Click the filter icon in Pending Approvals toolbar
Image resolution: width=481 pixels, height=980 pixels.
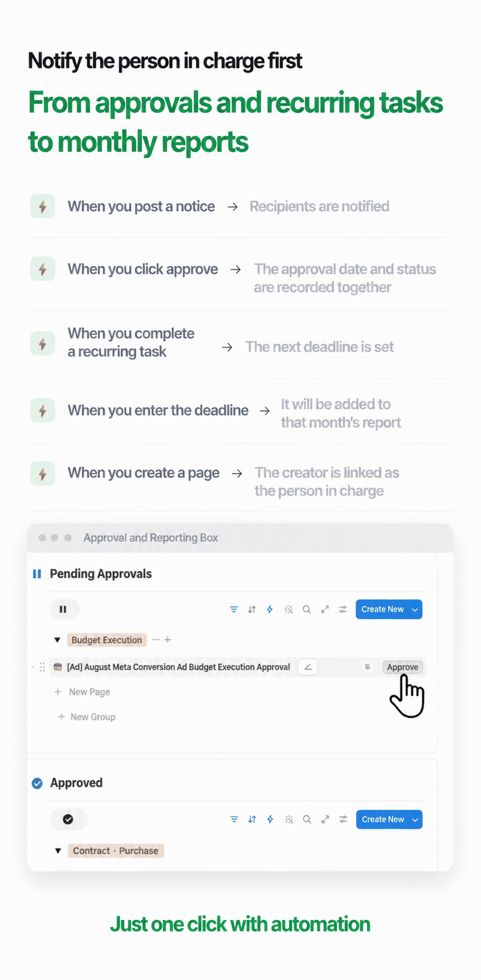pos(234,609)
